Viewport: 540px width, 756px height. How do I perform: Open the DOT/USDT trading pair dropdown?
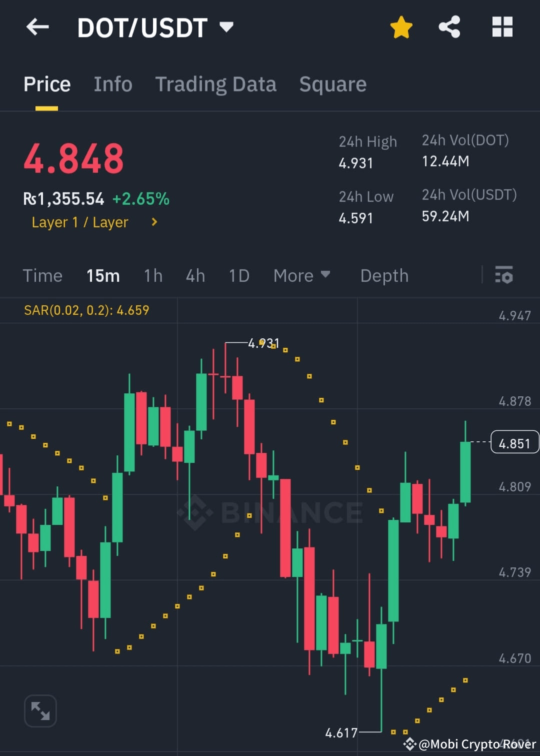click(x=226, y=28)
